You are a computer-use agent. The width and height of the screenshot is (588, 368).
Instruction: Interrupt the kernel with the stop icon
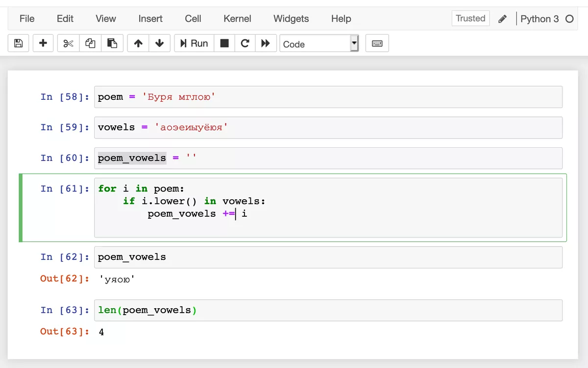pos(224,43)
